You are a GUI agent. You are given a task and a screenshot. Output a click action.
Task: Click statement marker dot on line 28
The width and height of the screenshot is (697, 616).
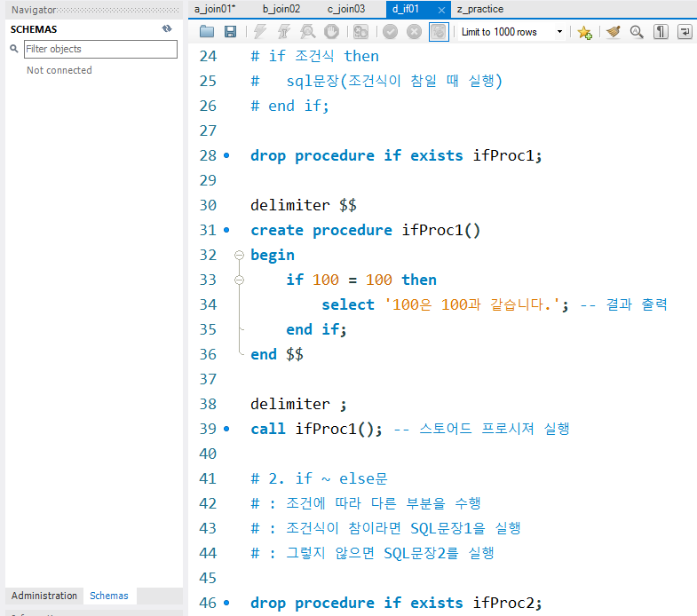[226, 155]
